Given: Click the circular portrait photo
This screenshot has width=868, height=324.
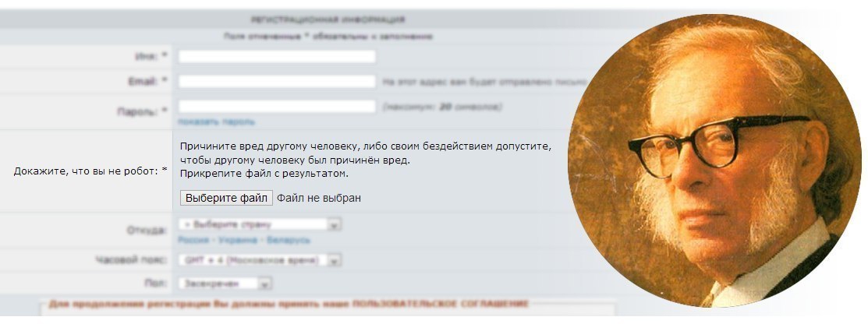Looking at the screenshot, I should click(714, 160).
